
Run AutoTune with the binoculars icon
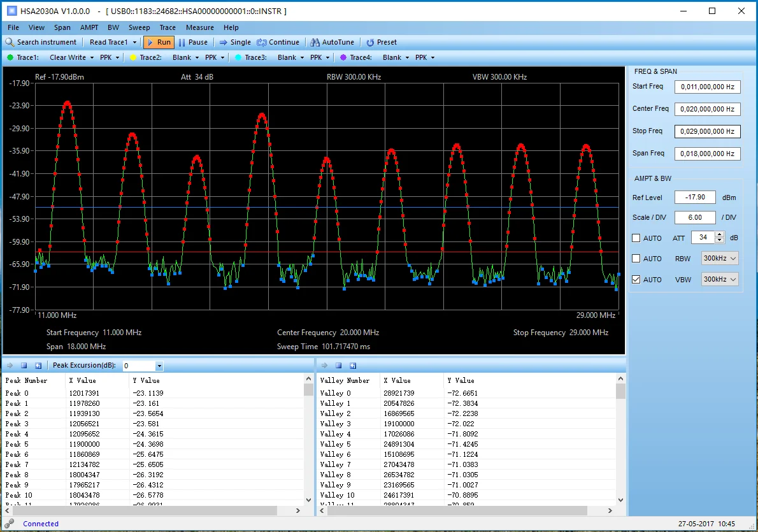point(315,42)
